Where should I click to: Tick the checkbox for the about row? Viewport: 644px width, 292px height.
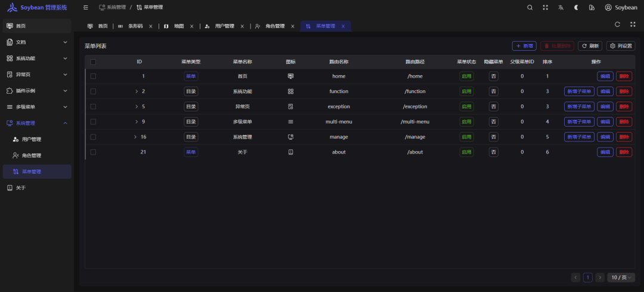pyautogui.click(x=93, y=152)
